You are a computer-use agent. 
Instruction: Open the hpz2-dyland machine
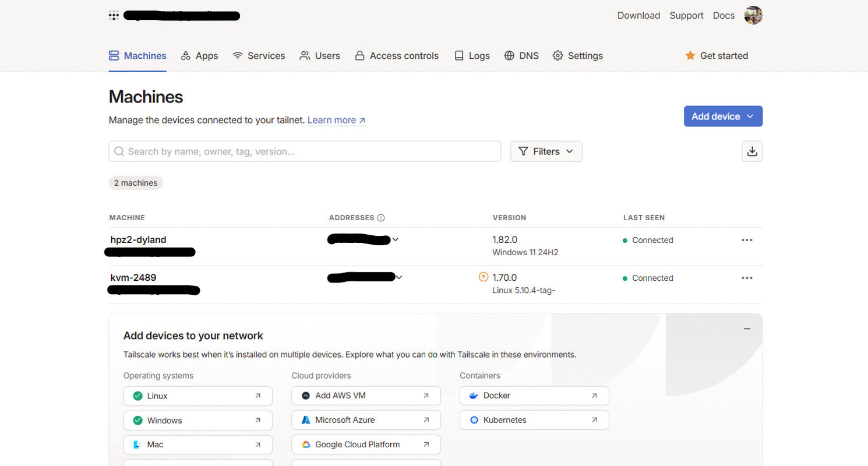139,239
